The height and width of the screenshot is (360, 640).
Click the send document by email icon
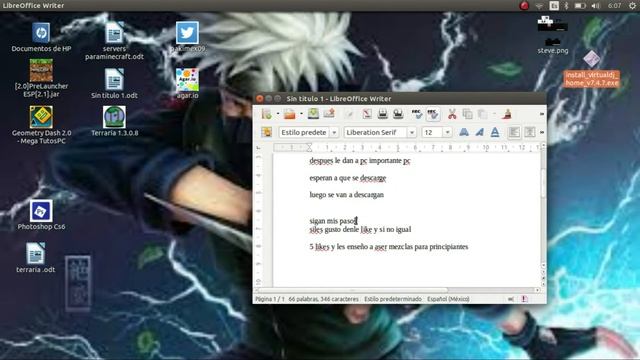tap(329, 114)
